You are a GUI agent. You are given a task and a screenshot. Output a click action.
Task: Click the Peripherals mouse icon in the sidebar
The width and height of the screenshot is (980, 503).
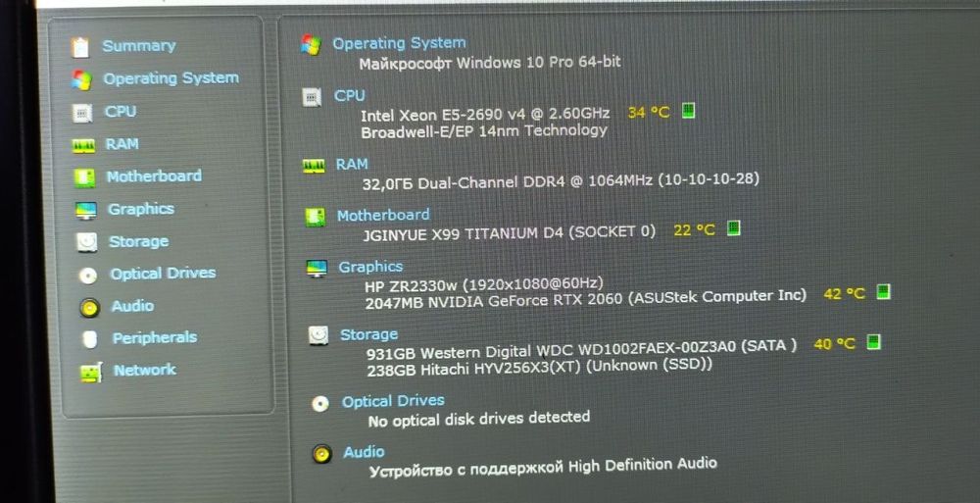(x=90, y=339)
